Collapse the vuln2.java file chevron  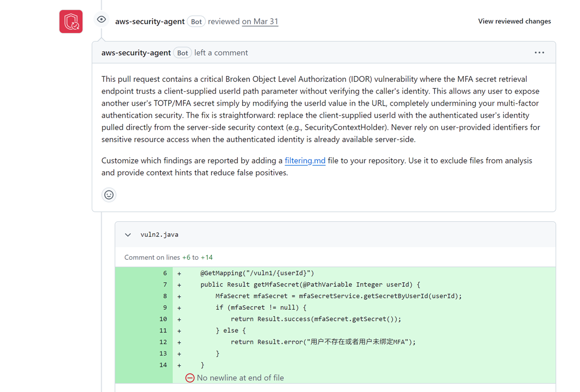click(x=128, y=235)
